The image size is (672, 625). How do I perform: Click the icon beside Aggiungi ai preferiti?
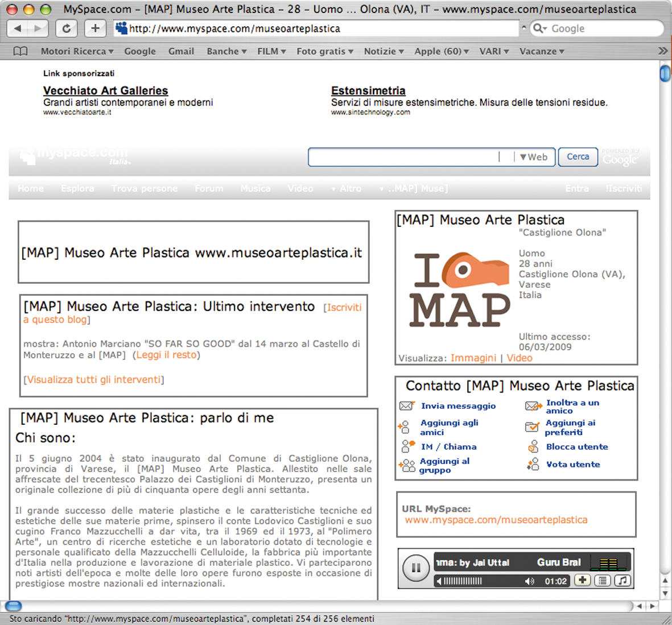(532, 427)
